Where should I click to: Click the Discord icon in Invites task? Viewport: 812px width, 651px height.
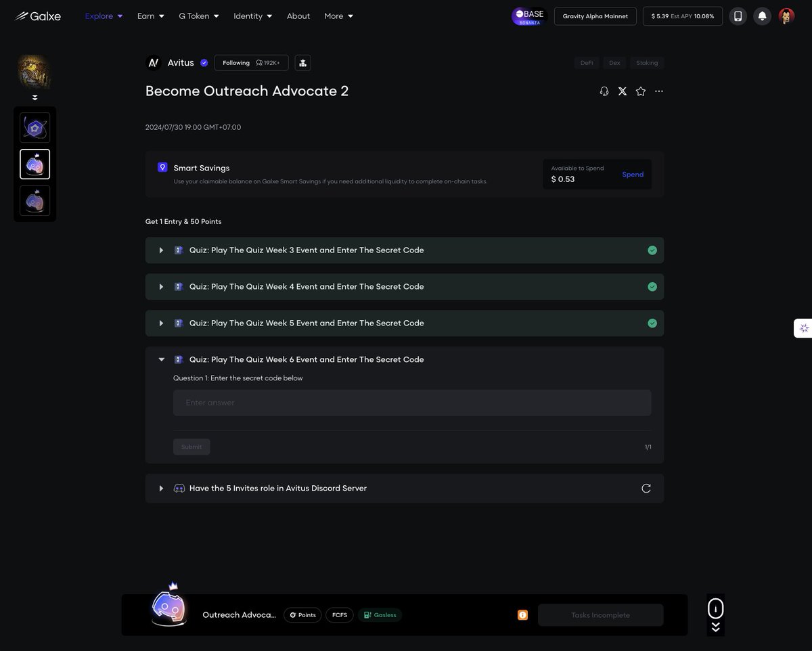(x=179, y=489)
